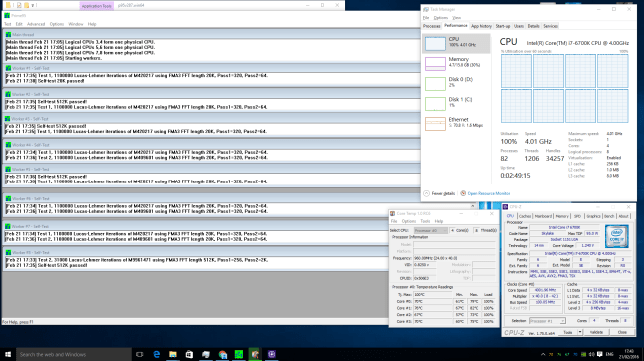Open the Services tab in Task Manager
Image resolution: width=644 pixels, height=361 pixels.
pos(550,26)
